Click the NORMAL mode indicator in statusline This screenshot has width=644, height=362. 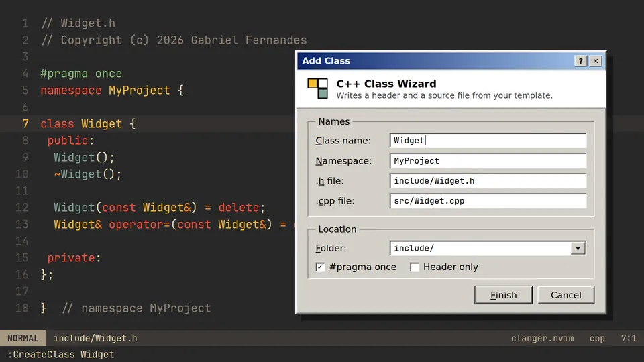pos(23,338)
